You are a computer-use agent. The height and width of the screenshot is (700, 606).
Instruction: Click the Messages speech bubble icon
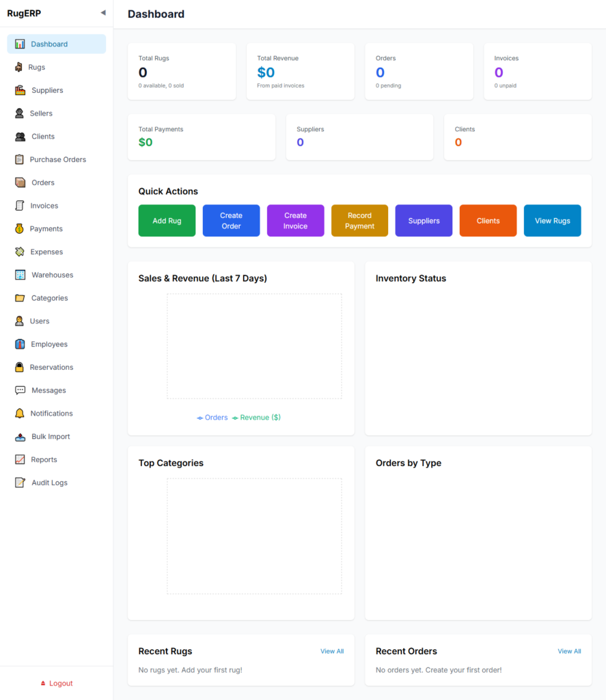[20, 390]
